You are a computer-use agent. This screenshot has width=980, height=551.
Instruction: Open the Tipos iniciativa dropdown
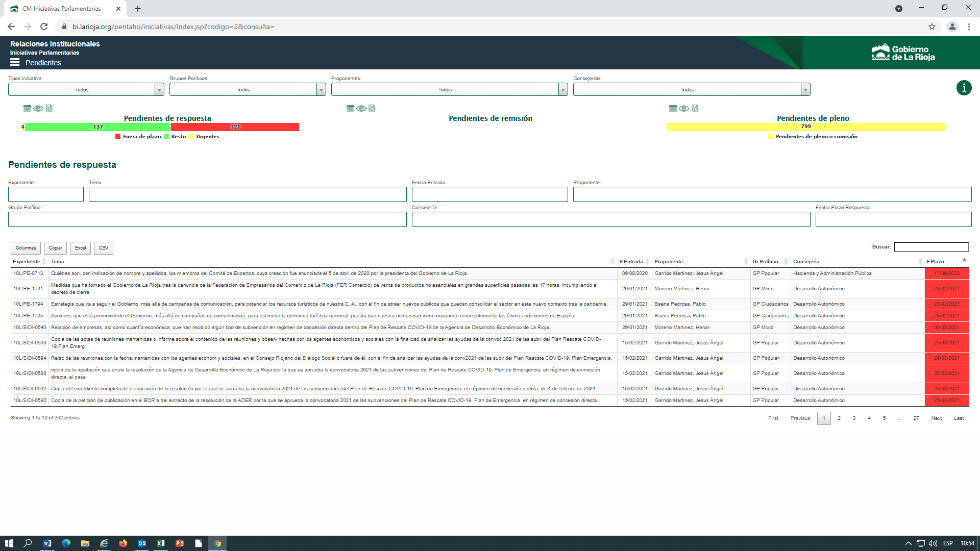[x=86, y=89]
